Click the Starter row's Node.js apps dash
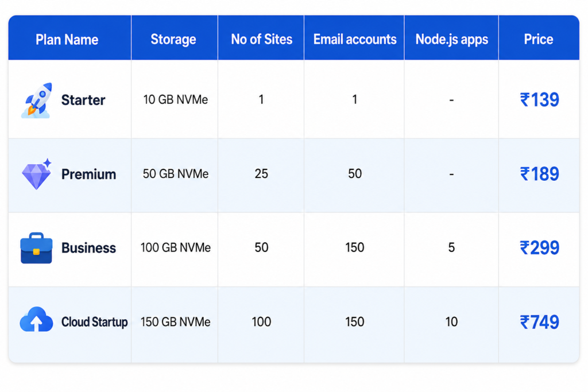This screenshot has width=588, height=392. point(451,100)
